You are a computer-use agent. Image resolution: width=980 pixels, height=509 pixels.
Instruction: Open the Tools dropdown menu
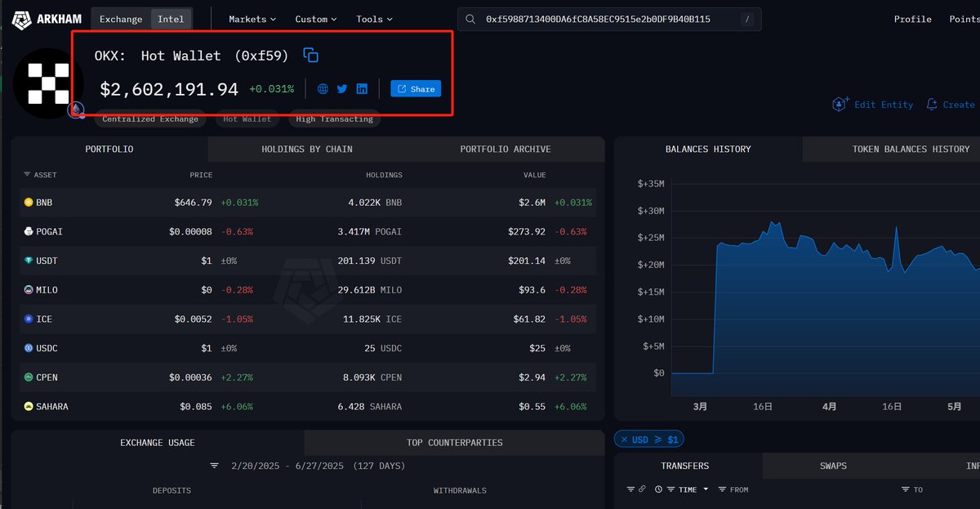pos(374,19)
